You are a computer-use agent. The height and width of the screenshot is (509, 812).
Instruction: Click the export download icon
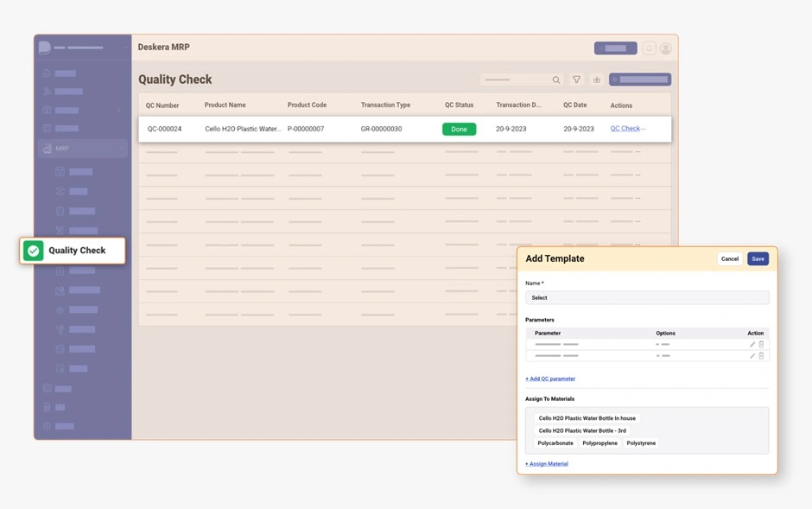tap(596, 80)
